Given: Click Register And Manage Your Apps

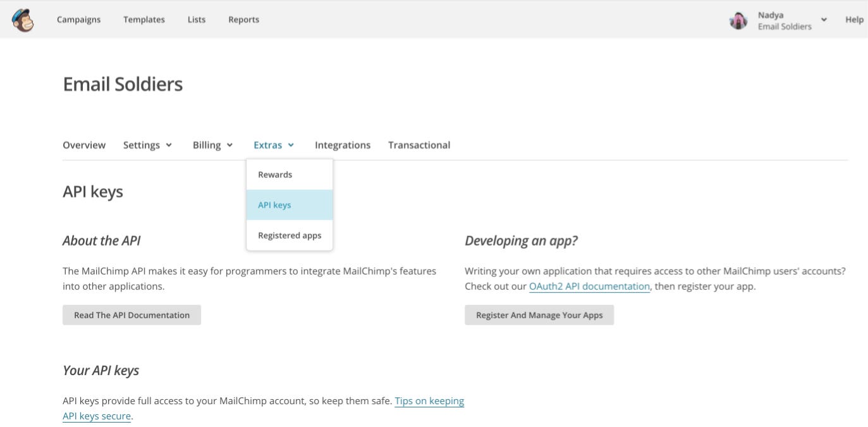Looking at the screenshot, I should 539,315.
